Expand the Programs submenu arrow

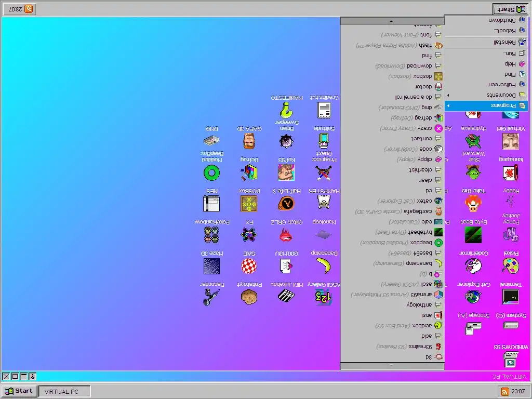[x=448, y=106]
